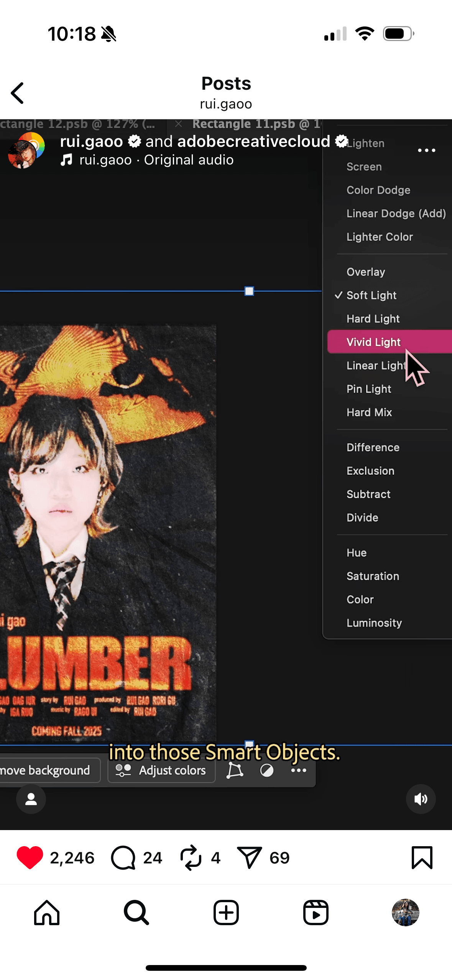Switch to Rectangle 12.psb document tab

click(77, 124)
